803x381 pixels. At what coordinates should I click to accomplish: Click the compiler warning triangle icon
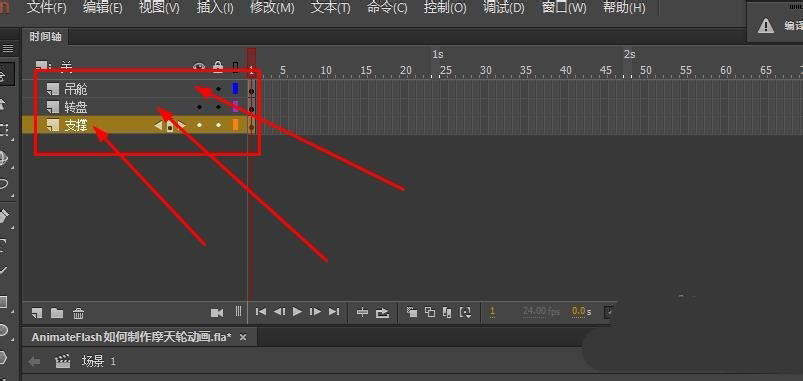coord(766,26)
